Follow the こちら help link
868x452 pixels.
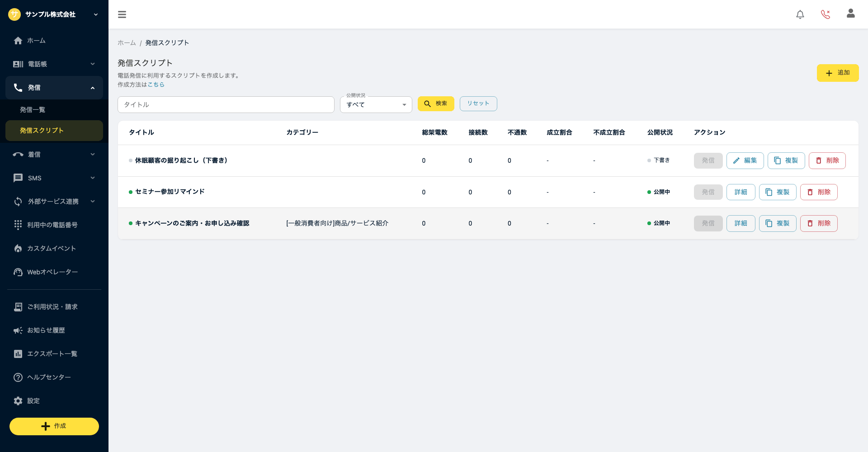point(156,85)
